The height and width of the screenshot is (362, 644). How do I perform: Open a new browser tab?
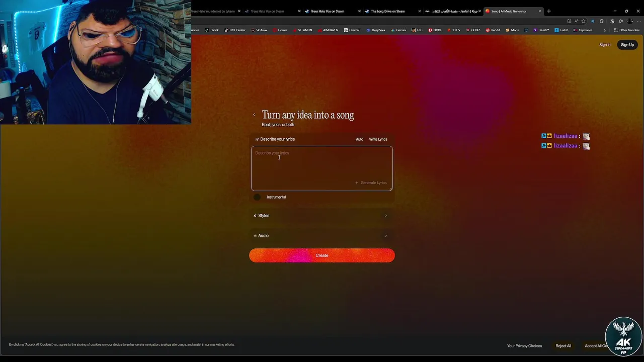click(549, 11)
